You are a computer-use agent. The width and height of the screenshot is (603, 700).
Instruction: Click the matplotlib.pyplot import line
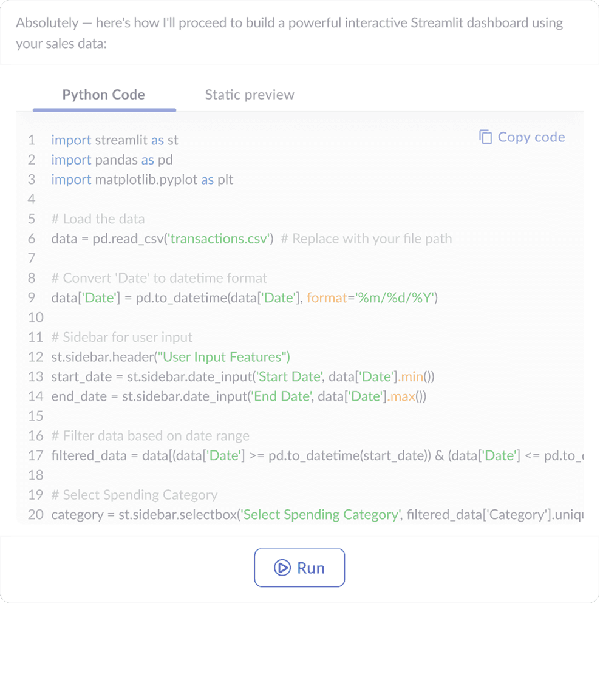142,180
